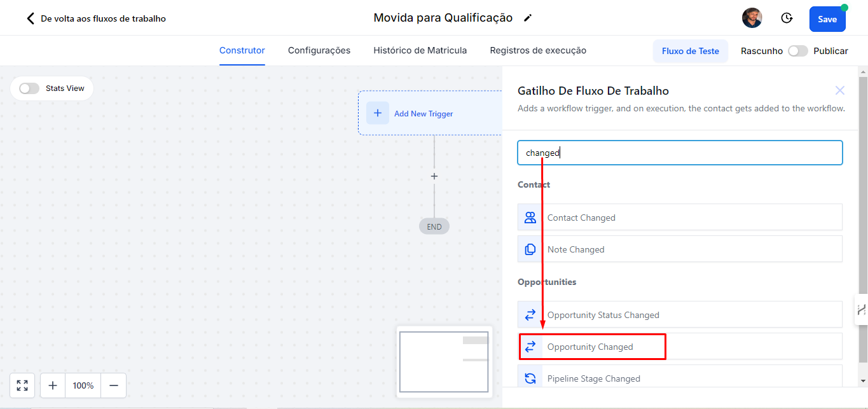Viewport: 868px width, 409px height.
Task: Close the workflow trigger panel
Action: coord(839,90)
